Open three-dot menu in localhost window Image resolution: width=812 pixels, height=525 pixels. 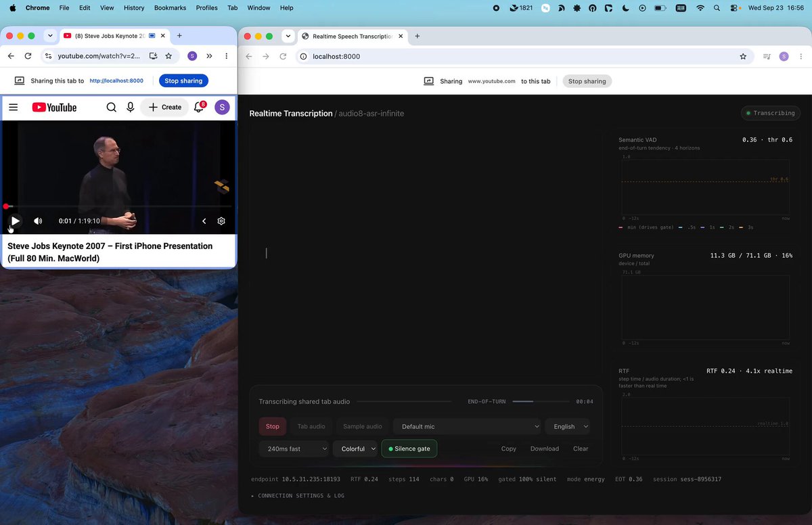click(801, 56)
